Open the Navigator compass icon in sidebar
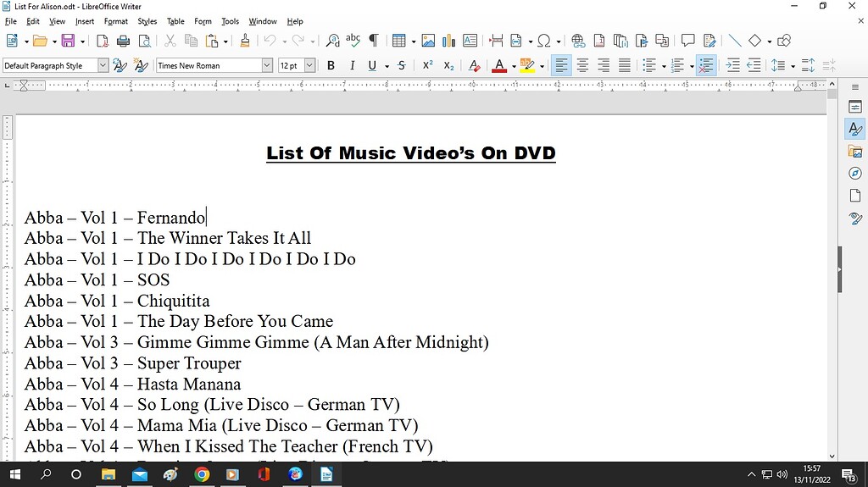The height and width of the screenshot is (487, 868). (854, 174)
